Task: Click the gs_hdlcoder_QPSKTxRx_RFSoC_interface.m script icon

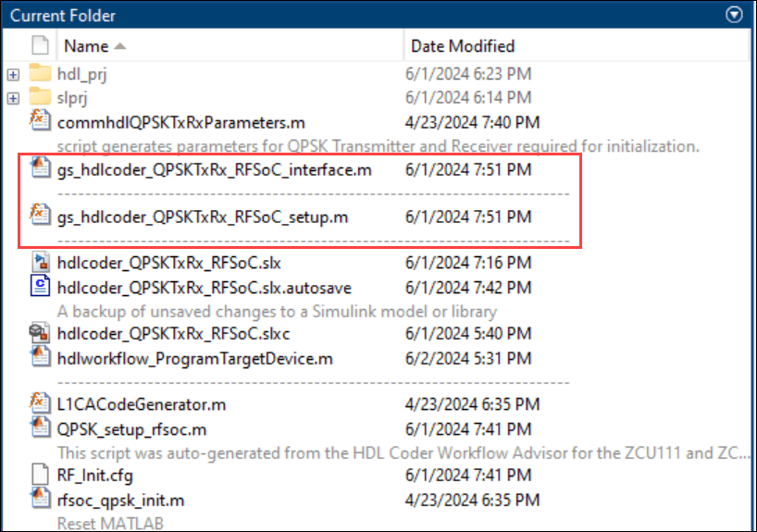Action: pyautogui.click(x=40, y=169)
